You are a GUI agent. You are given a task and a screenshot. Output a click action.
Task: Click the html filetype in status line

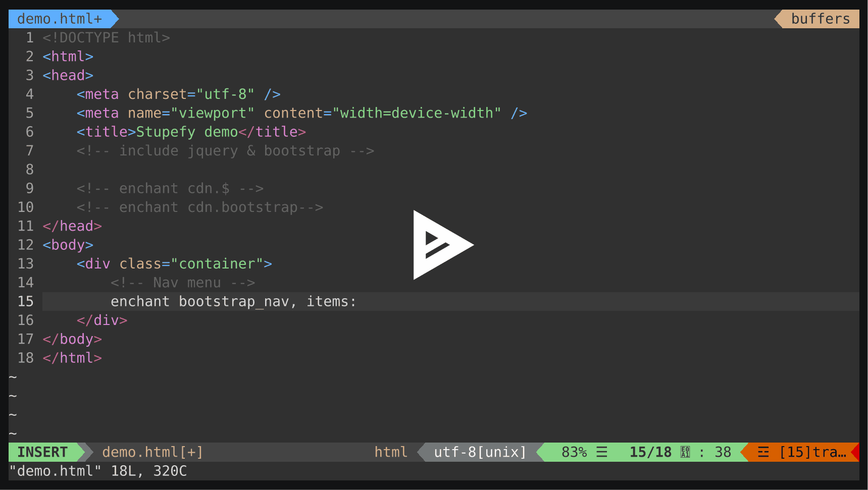click(x=391, y=452)
